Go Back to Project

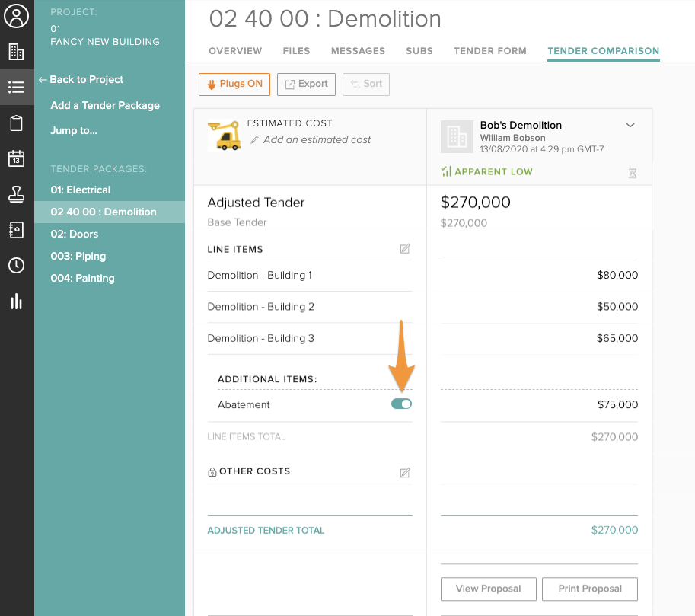[81, 79]
